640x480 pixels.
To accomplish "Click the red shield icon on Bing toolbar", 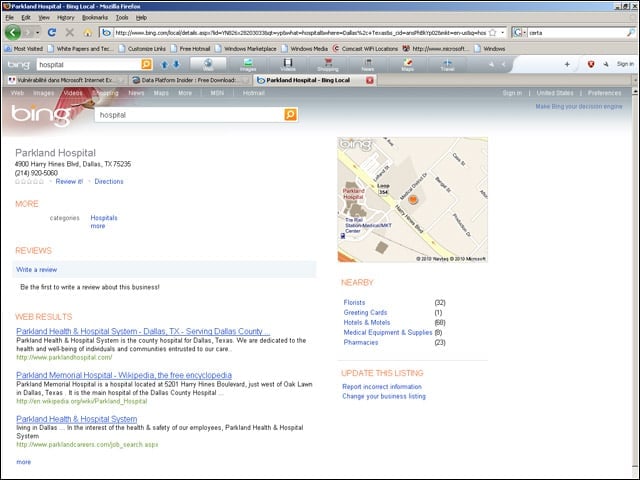I will pyautogui.click(x=591, y=64).
